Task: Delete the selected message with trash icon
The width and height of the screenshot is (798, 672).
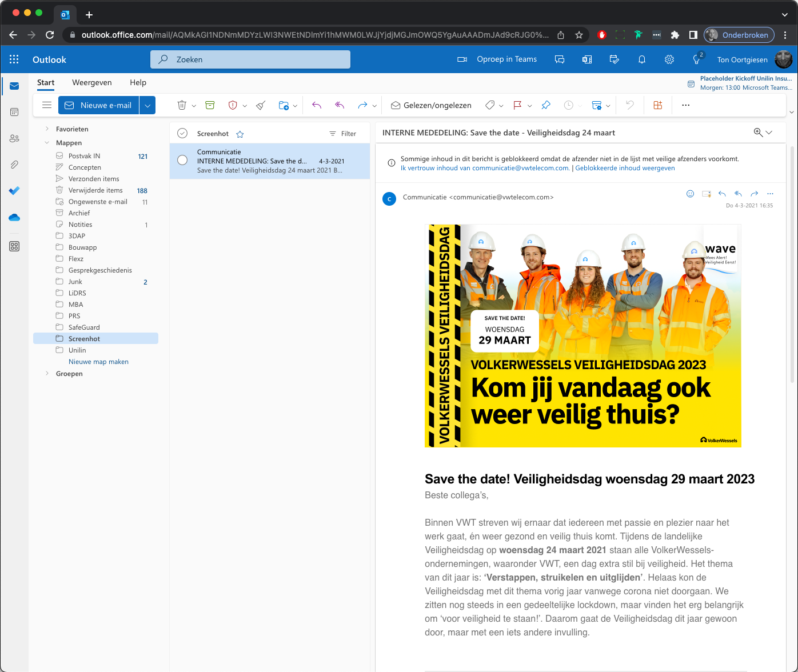Action: pos(182,105)
